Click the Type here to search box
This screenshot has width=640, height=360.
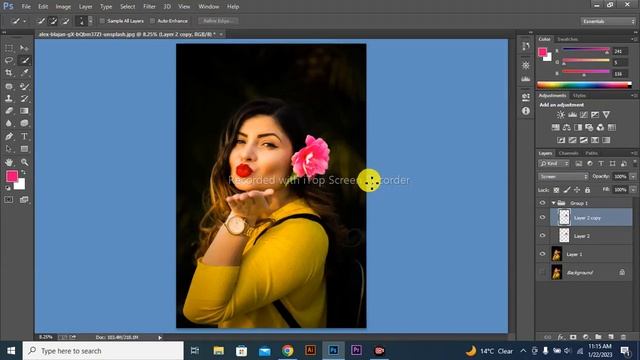[x=103, y=351]
